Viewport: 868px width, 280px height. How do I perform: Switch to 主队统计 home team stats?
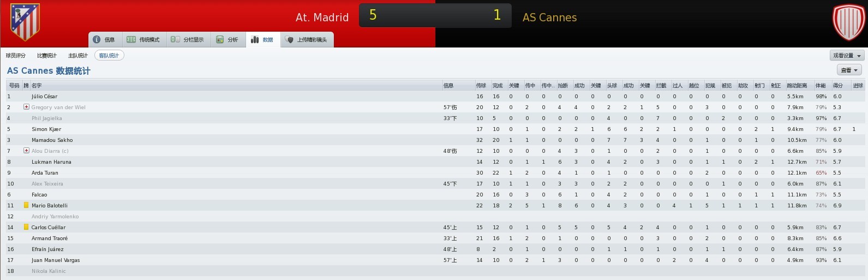78,55
